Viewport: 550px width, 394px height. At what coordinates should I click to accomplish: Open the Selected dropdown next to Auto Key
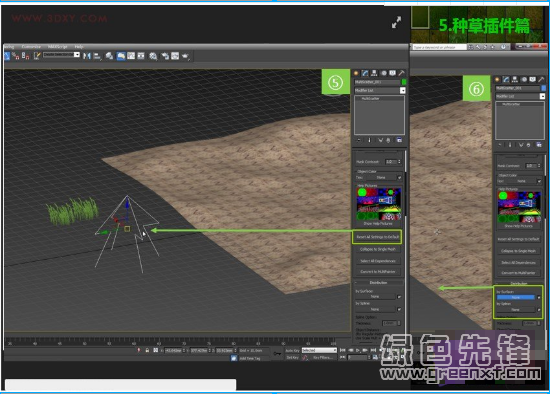pyautogui.click(x=319, y=350)
